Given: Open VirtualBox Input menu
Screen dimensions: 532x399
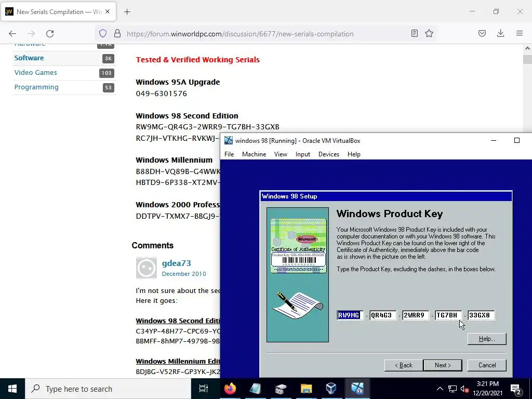Looking at the screenshot, I should coord(303,154).
